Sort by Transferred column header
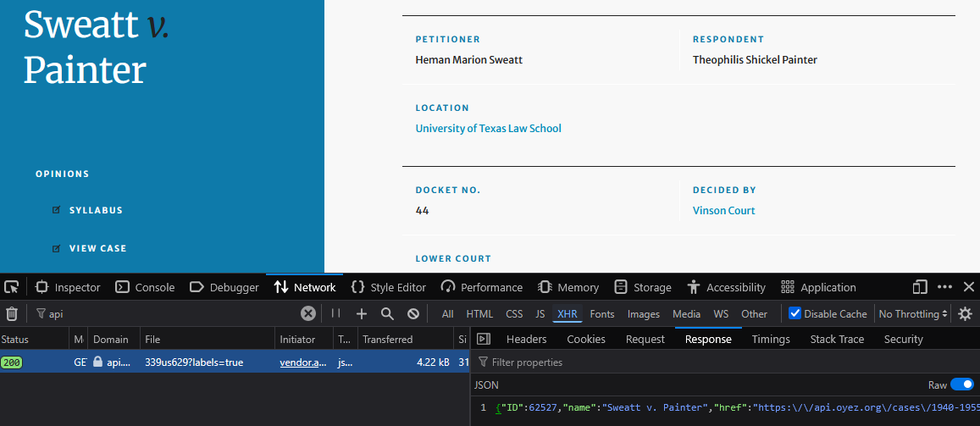The height and width of the screenshot is (426, 980). click(x=405, y=339)
